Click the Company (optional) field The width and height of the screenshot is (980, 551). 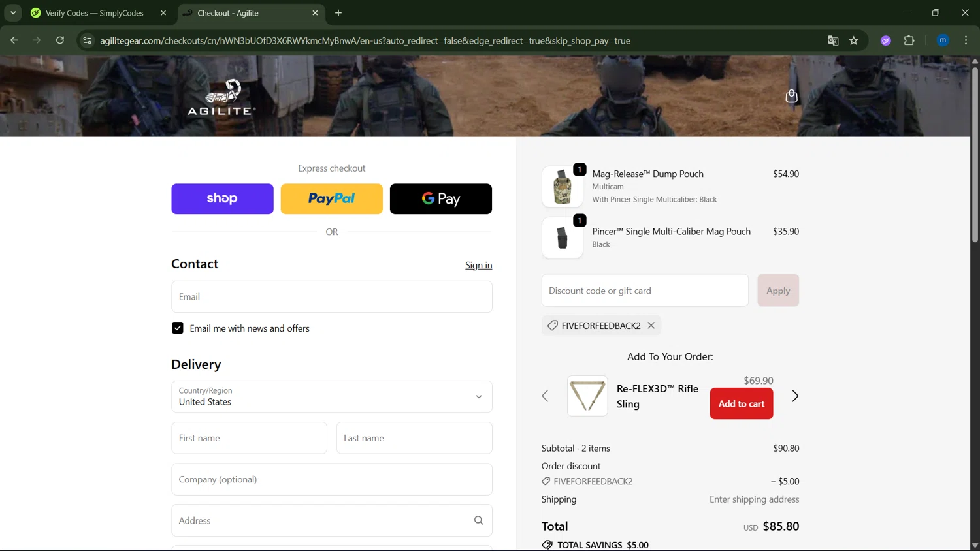click(332, 479)
